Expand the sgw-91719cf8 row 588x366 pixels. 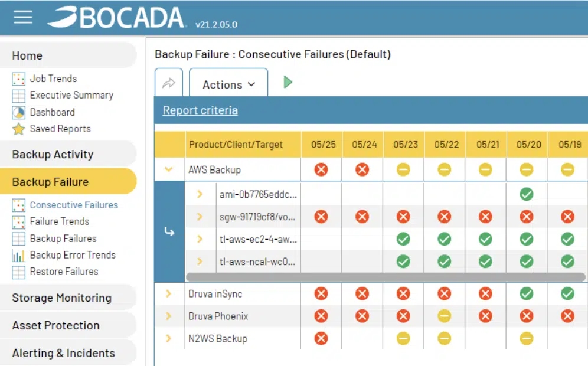[200, 217]
